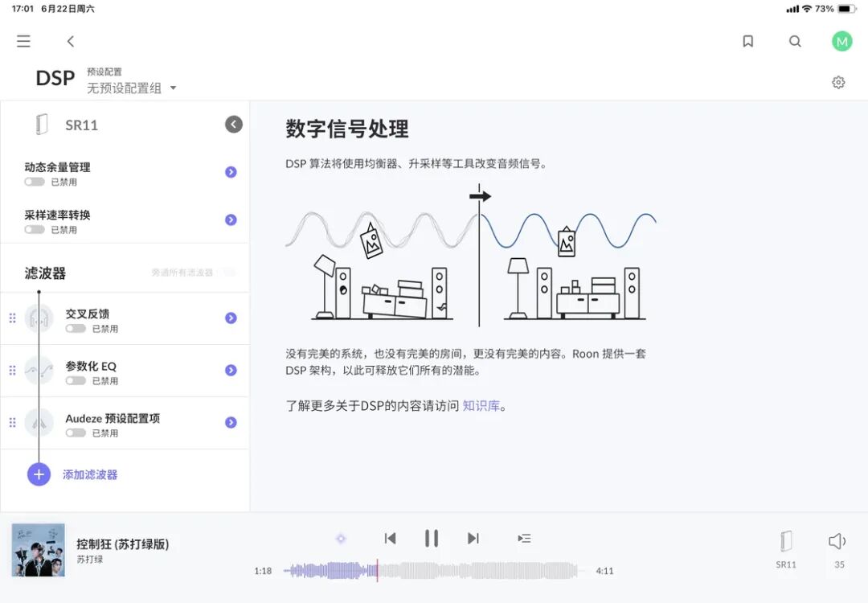This screenshot has width=868, height=603.
Task: Click the crossfeed headphone filter icon
Action: coord(39,318)
